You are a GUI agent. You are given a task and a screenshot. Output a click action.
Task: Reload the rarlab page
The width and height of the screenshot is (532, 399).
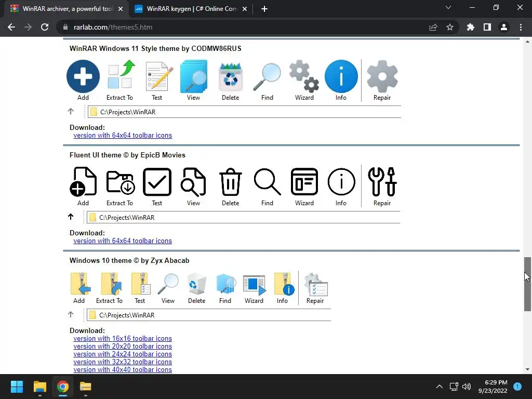point(45,27)
